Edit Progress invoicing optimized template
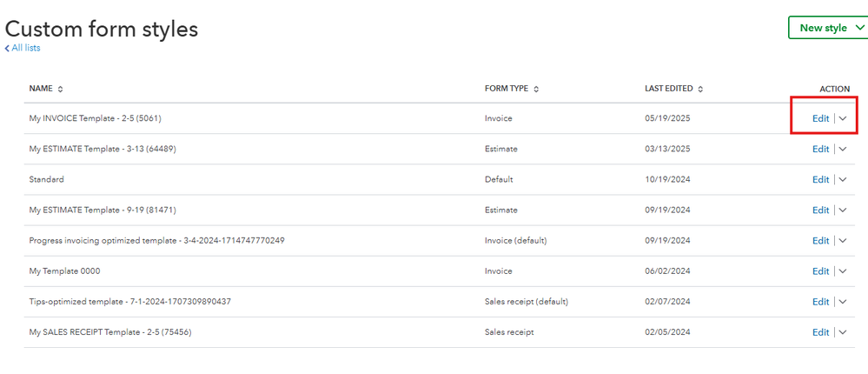The height and width of the screenshot is (374, 868). pyautogui.click(x=820, y=240)
